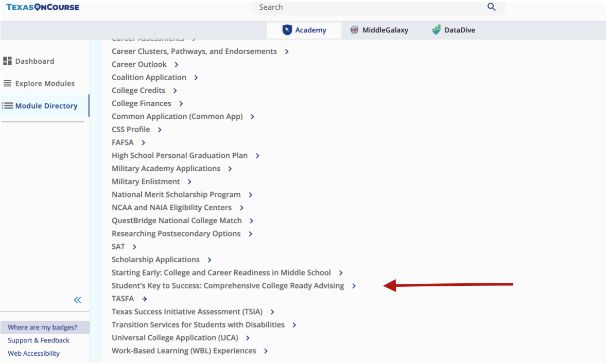Select Module Directory in sidebar
The height and width of the screenshot is (364, 608).
coord(45,106)
